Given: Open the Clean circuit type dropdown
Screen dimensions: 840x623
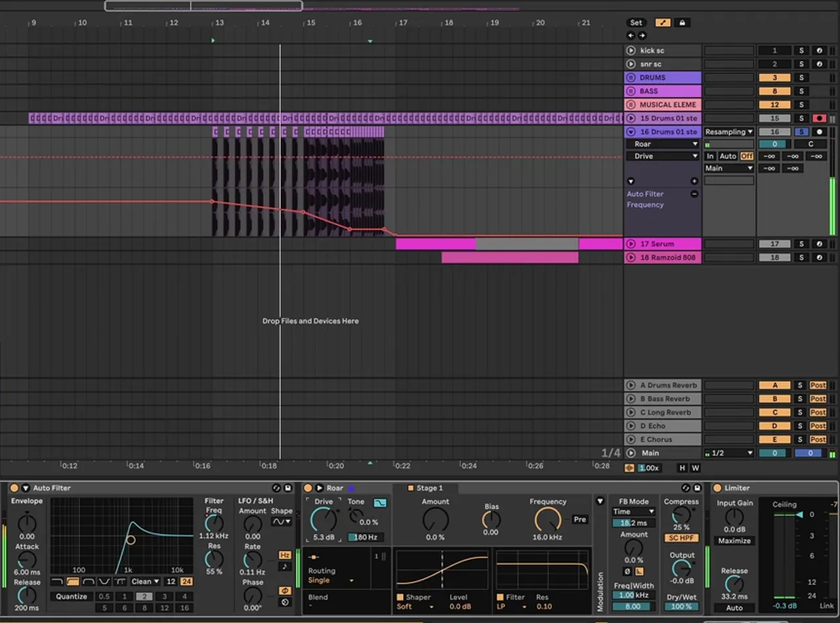Looking at the screenshot, I should [145, 581].
